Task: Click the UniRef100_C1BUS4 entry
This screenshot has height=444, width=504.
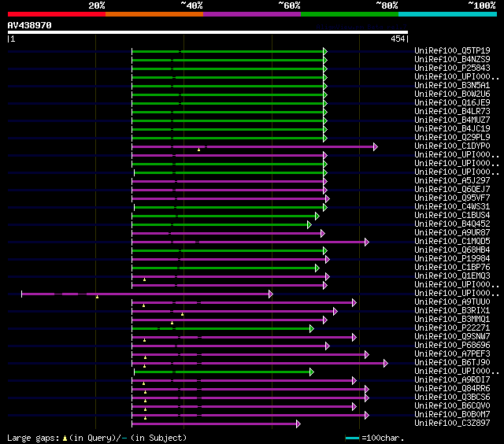Action: click(452, 216)
